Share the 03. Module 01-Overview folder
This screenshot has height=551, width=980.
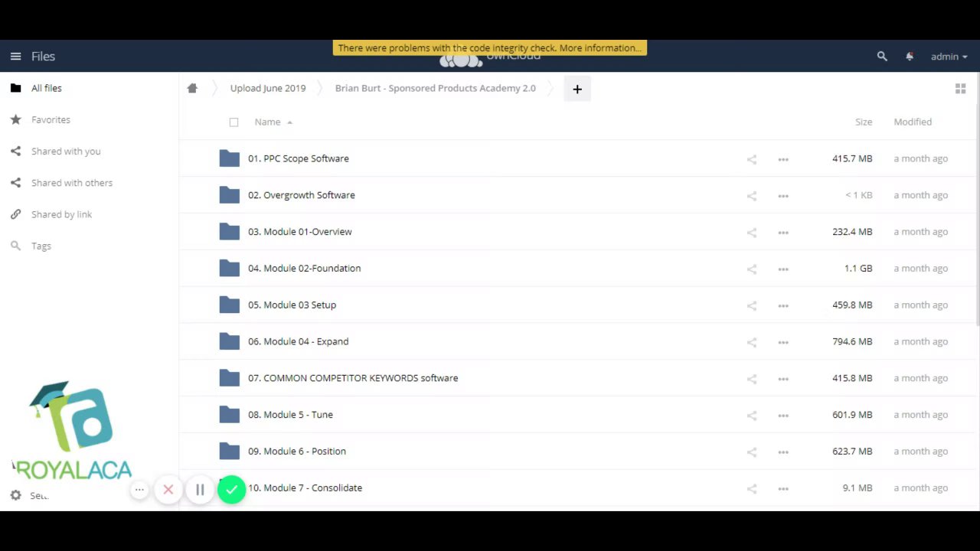click(x=752, y=233)
